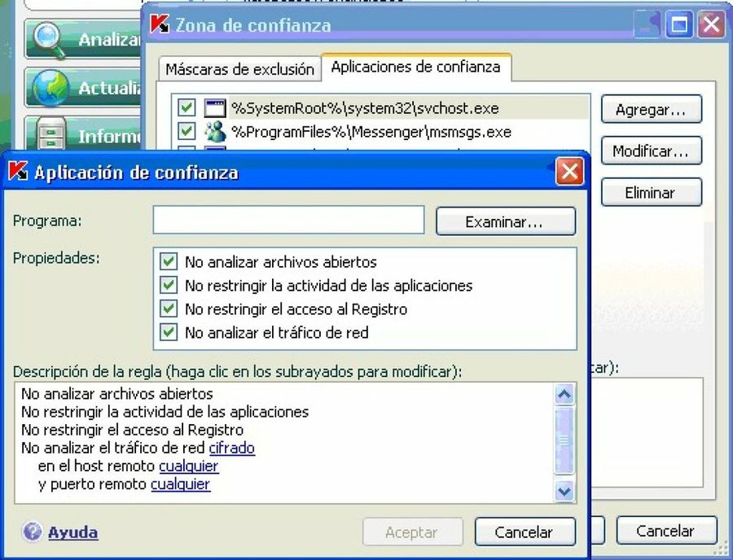Toggle 'No restringir el acceso al Registro'

(168, 308)
